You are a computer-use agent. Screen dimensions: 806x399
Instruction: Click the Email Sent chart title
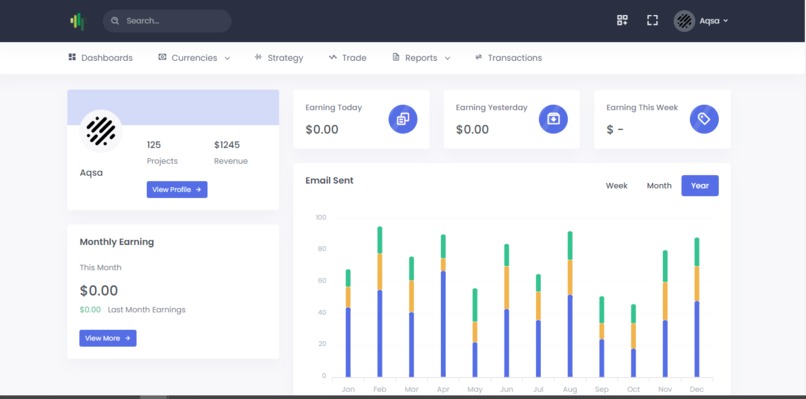[x=329, y=180]
